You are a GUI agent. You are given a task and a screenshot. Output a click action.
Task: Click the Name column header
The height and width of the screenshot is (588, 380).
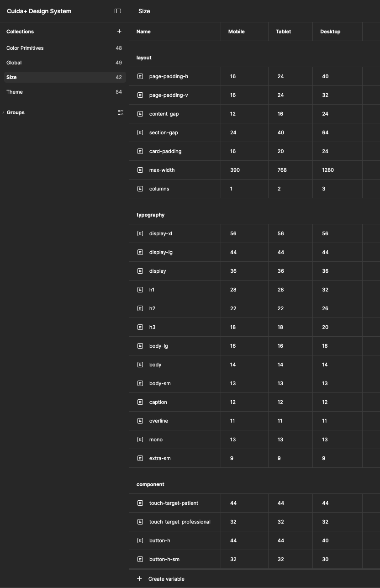[143, 32]
